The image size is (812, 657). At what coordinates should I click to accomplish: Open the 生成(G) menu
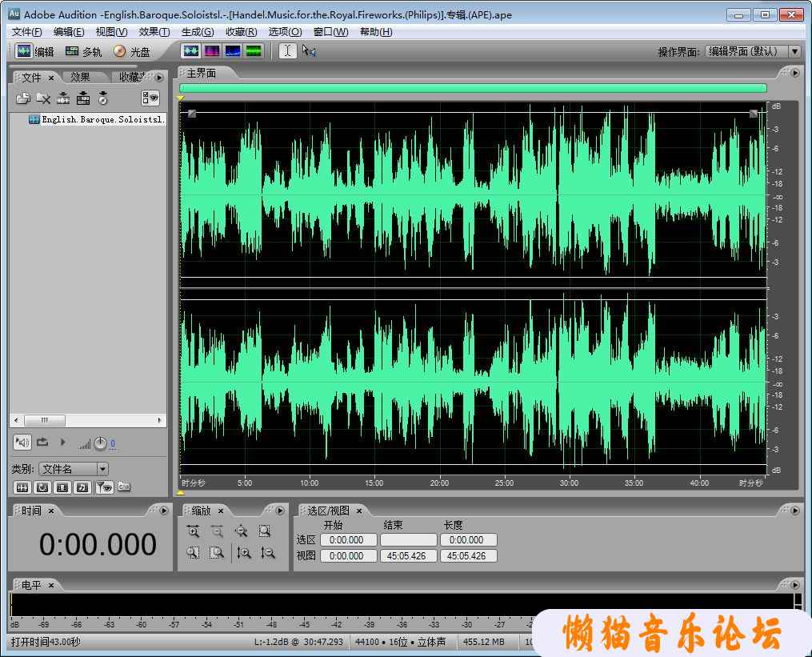point(198,32)
